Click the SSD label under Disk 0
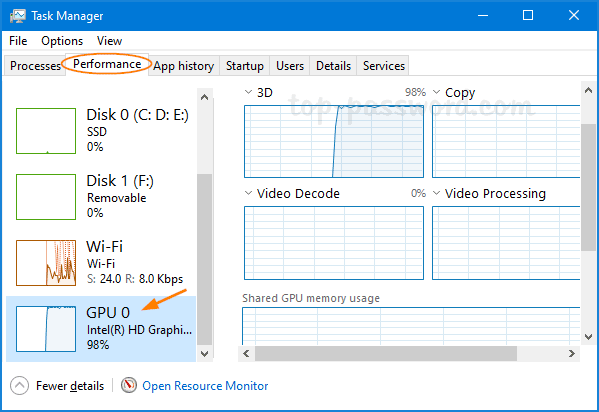The image size is (599, 412). point(97,132)
